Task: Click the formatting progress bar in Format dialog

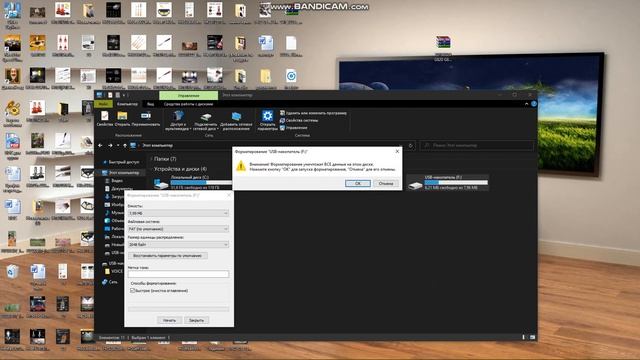Action: (x=178, y=309)
